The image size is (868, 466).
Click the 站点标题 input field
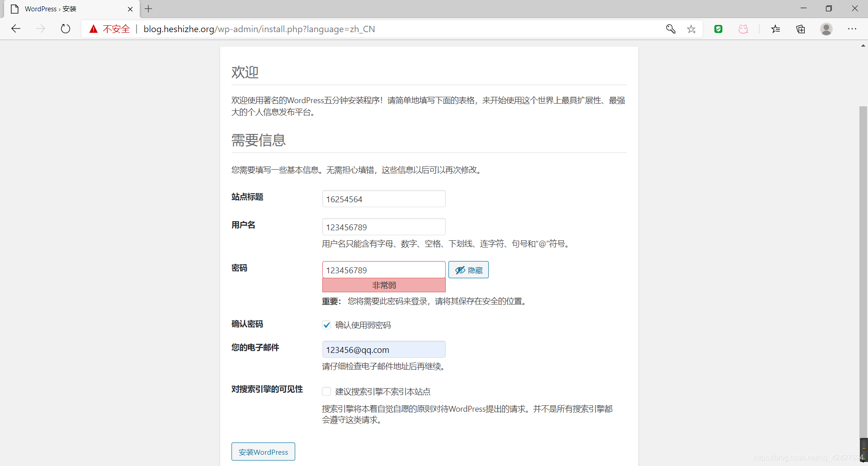(x=384, y=199)
